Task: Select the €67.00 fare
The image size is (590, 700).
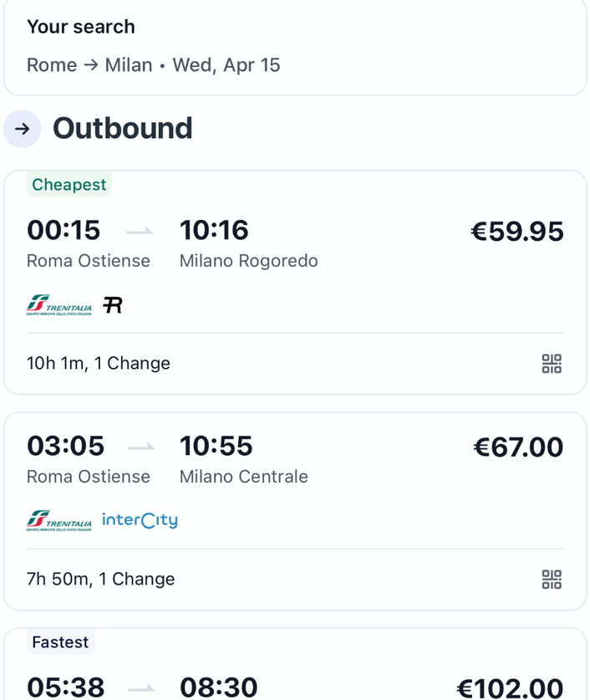Action: coord(519,447)
